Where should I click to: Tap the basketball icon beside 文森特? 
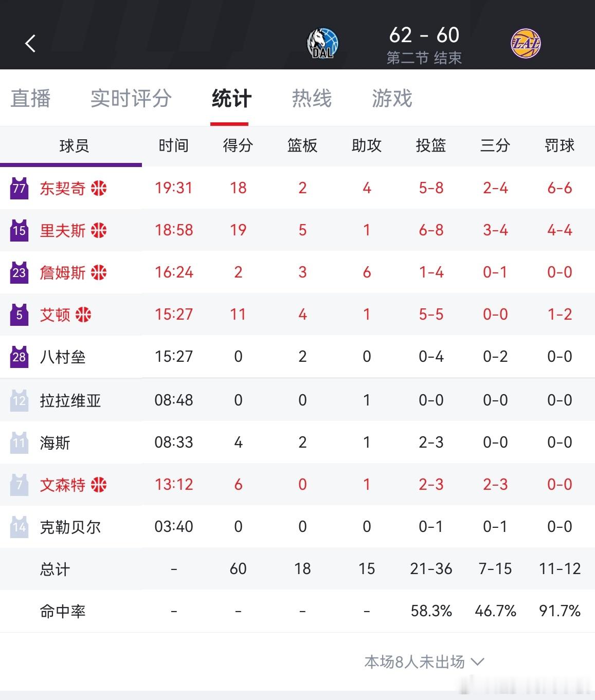pos(99,485)
